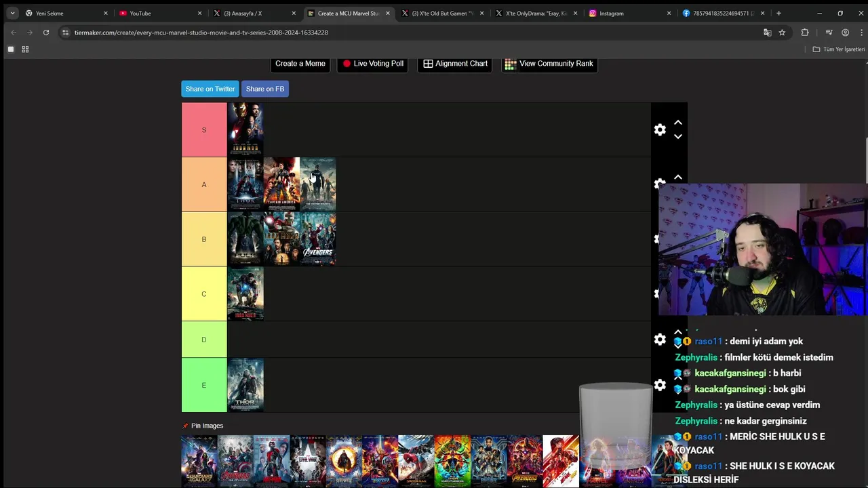Click the yellow C tier label
The width and height of the screenshot is (868, 488).
204,293
